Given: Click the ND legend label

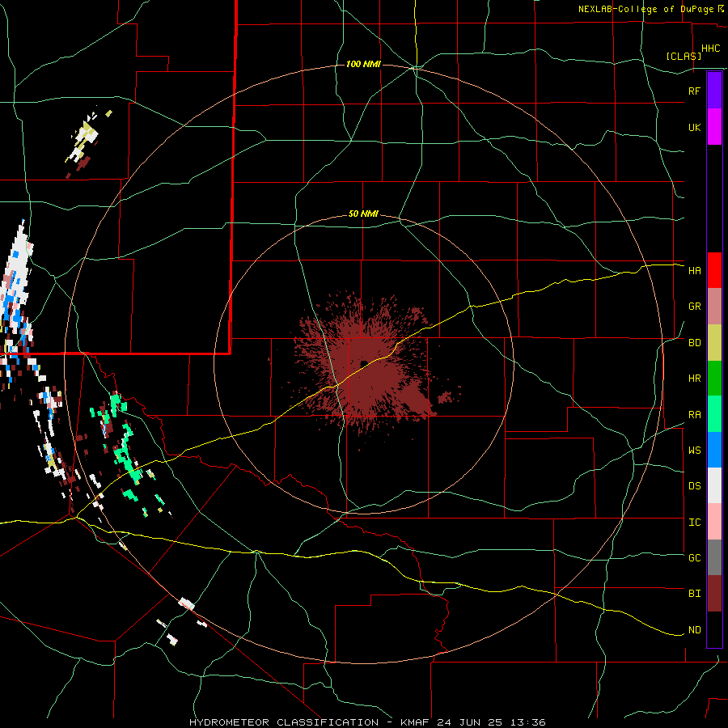Looking at the screenshot, I should (694, 629).
